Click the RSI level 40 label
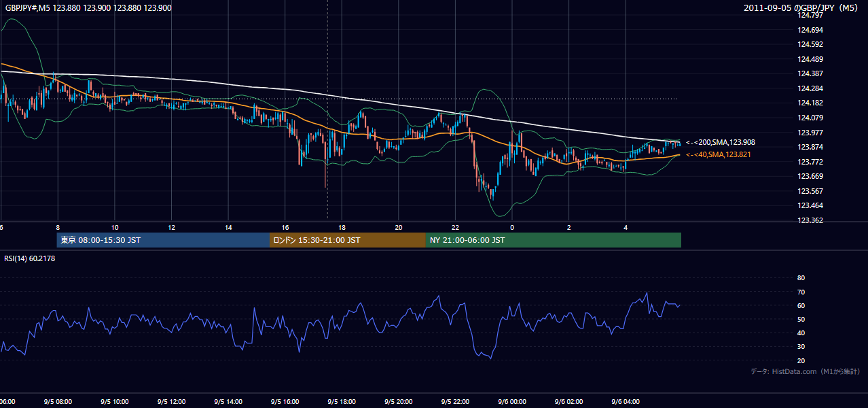The width and height of the screenshot is (868, 408). click(x=801, y=333)
